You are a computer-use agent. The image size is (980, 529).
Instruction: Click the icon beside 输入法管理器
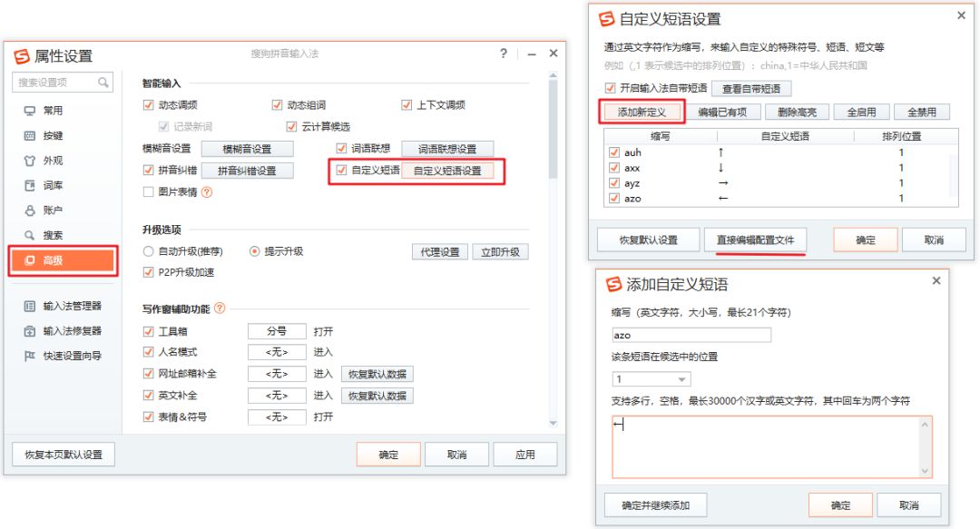click(29, 306)
